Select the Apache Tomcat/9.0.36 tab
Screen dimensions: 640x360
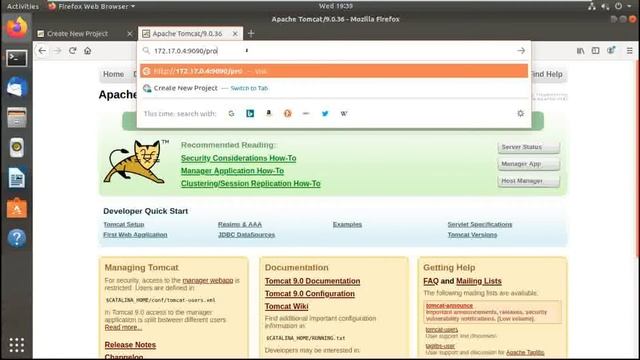[187, 34]
